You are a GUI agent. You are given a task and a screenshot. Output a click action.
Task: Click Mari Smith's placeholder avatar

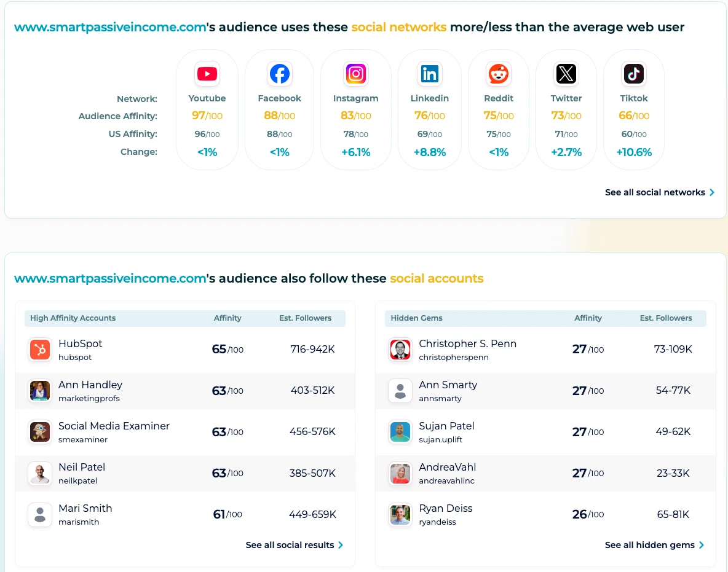click(40, 514)
